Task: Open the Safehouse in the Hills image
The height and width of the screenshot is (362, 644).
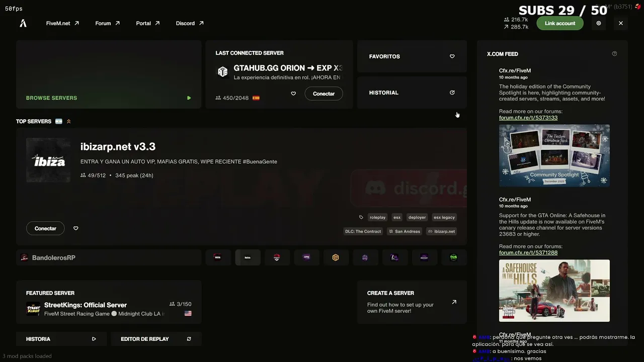Action: click(554, 291)
